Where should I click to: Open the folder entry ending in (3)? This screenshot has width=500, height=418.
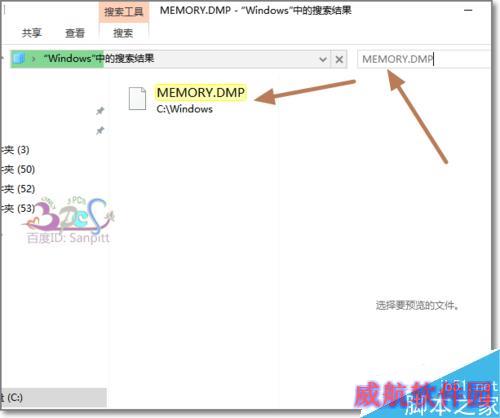(15, 150)
